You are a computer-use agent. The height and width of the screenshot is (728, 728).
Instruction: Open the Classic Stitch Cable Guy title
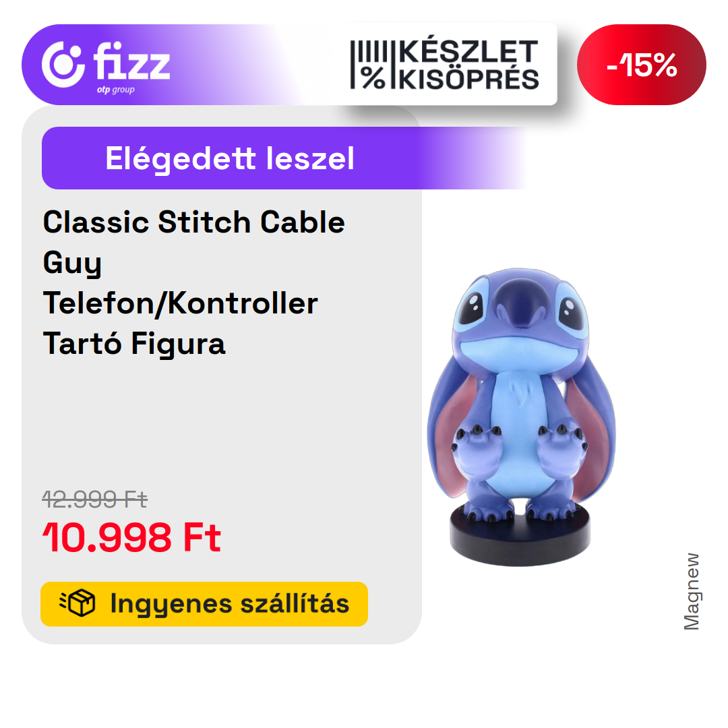(x=194, y=241)
